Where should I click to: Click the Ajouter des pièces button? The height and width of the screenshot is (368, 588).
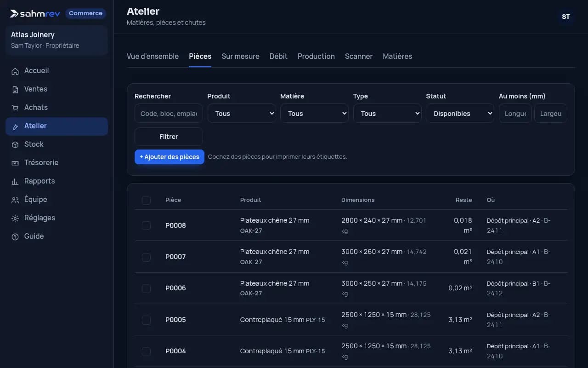coord(170,157)
